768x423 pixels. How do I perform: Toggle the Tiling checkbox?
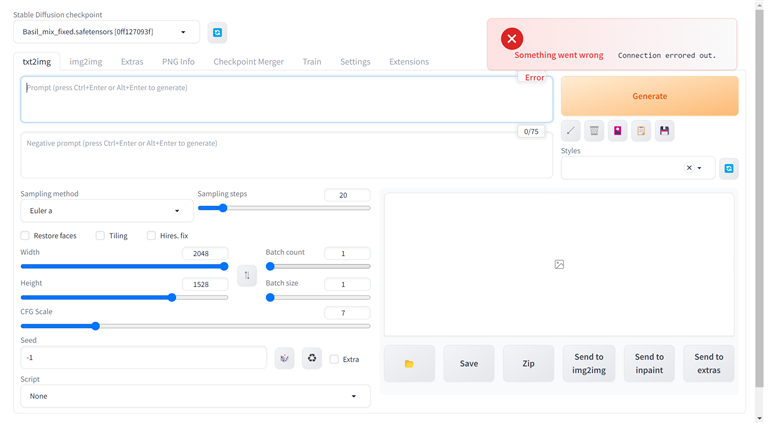pyautogui.click(x=100, y=236)
